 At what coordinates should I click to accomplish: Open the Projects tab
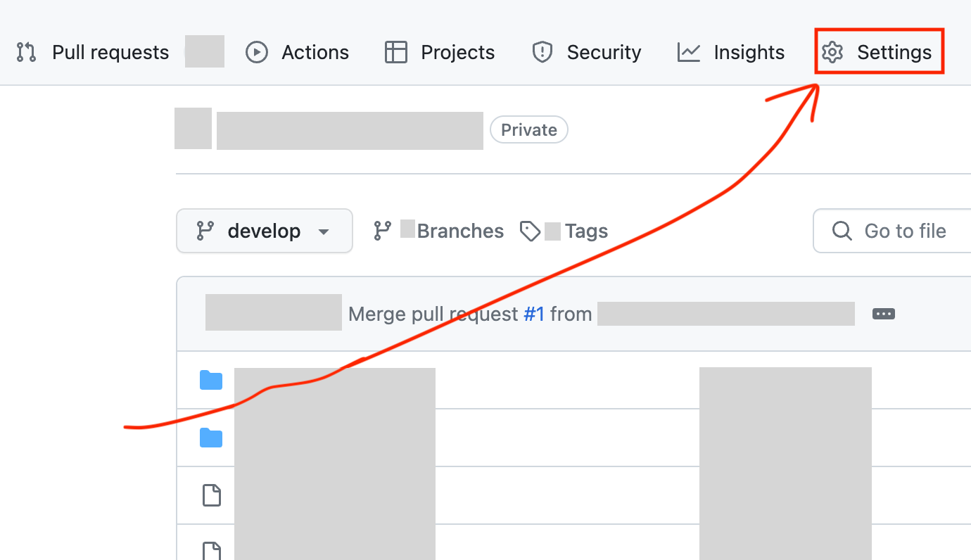coord(440,52)
